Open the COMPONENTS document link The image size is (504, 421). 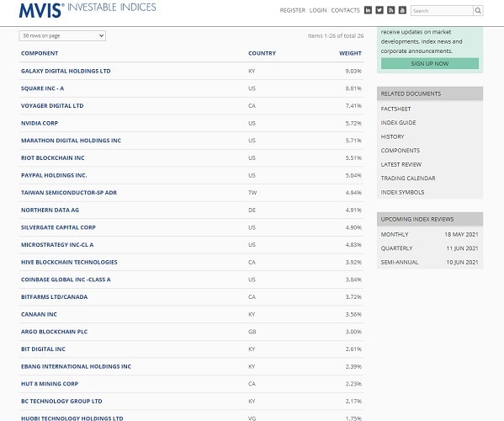click(x=401, y=151)
